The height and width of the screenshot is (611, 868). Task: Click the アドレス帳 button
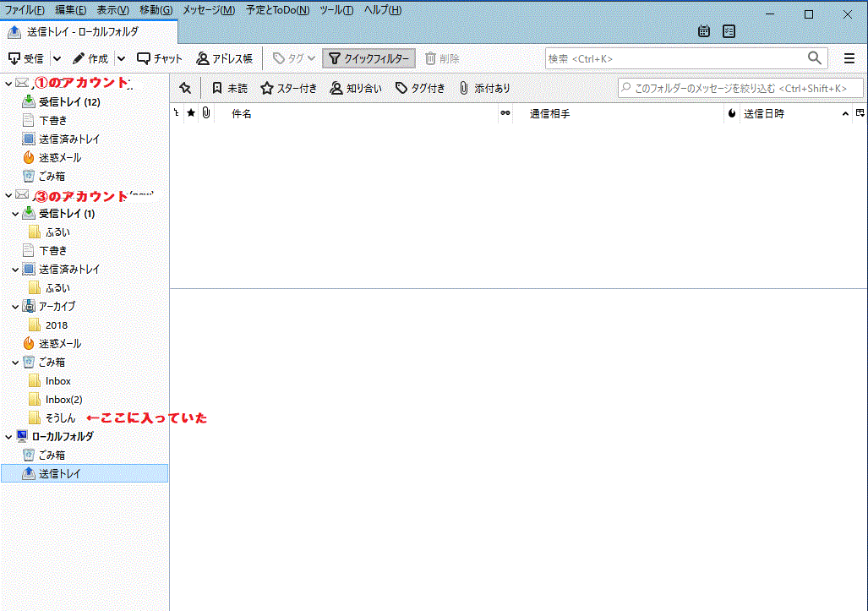(225, 58)
